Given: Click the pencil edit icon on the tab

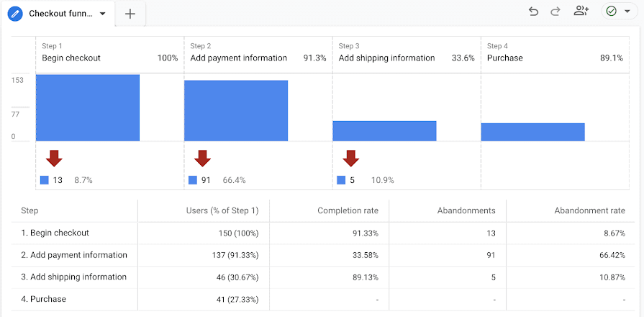Looking at the screenshot, I should (15, 14).
